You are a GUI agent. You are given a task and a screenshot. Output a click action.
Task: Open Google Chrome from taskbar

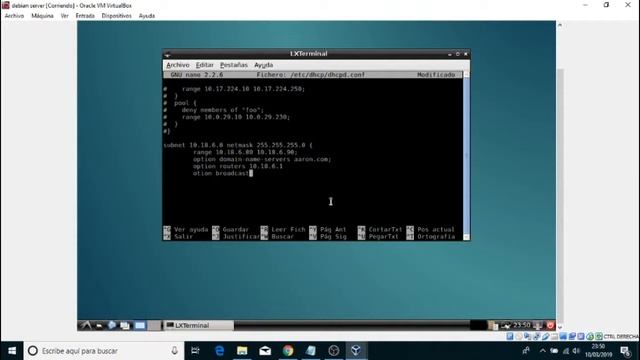[288, 351]
